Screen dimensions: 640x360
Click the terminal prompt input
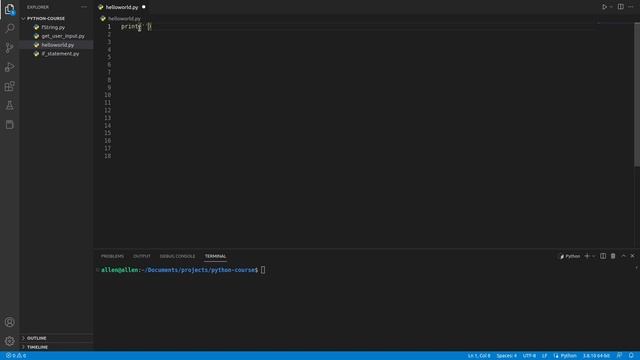click(263, 270)
